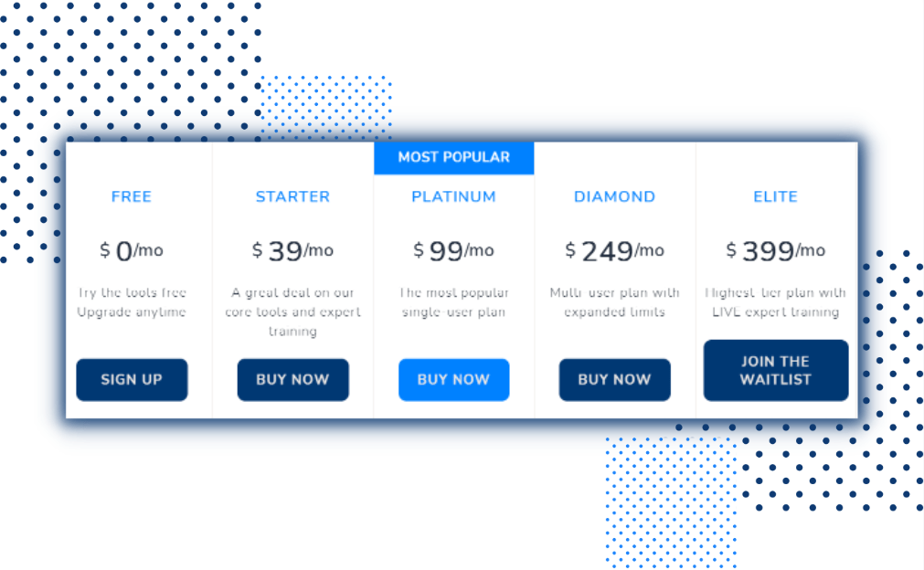The width and height of the screenshot is (924, 570).
Task: Click BUY NOW for the Diamond plan
Action: [x=614, y=380]
